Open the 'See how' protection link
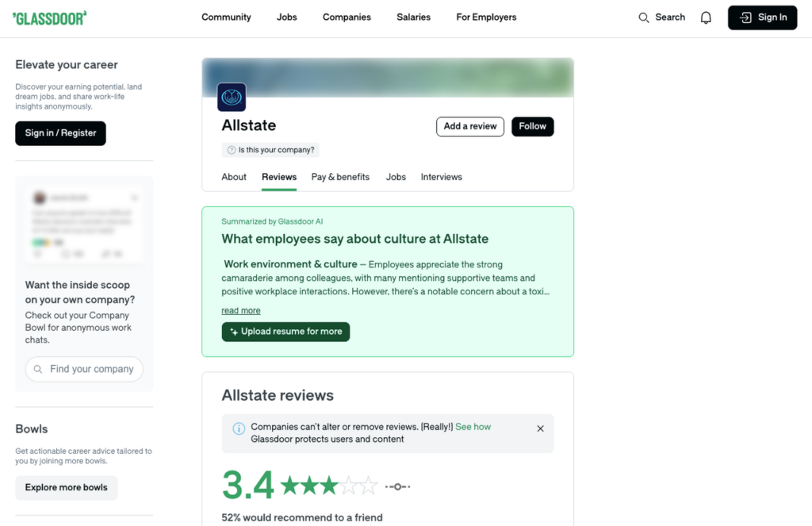812x526 pixels. [473, 426]
